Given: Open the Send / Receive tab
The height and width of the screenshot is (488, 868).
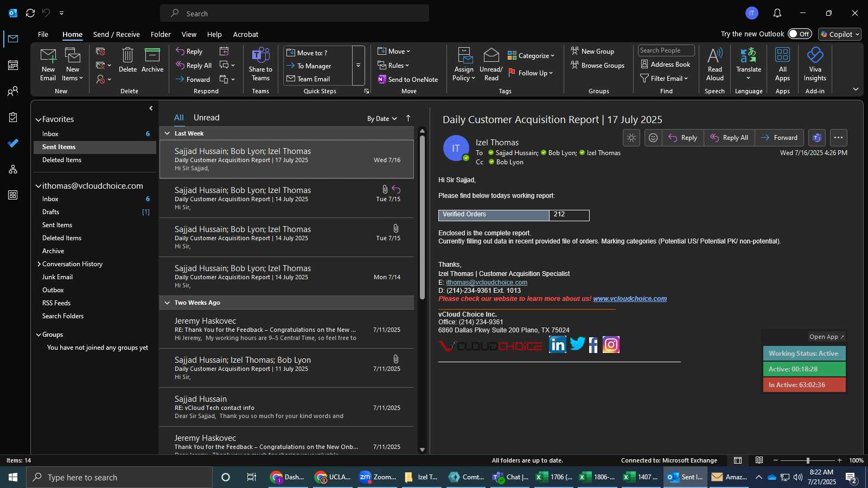Looking at the screenshot, I should point(116,34).
